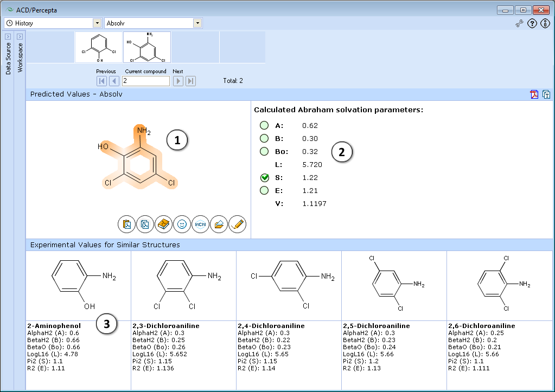Open the info icon
This screenshot has height=392, width=555.
click(545, 23)
